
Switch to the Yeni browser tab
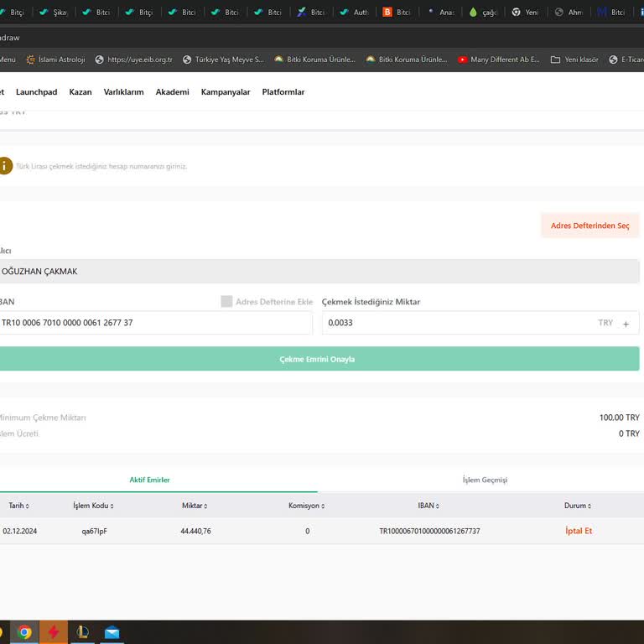coord(526,13)
